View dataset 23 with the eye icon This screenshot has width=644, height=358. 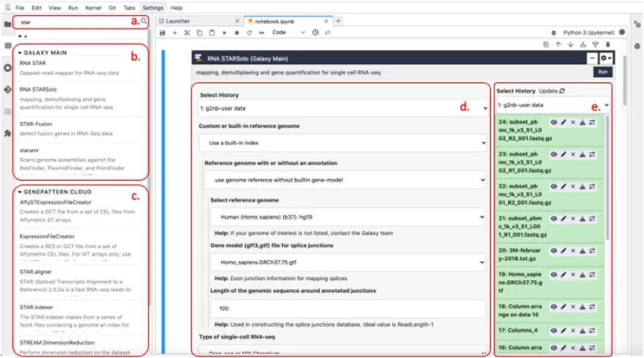pyautogui.click(x=553, y=154)
